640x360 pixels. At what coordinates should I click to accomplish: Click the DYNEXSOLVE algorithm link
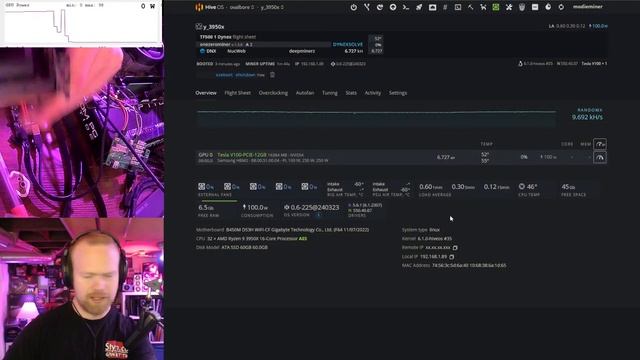(x=348, y=44)
